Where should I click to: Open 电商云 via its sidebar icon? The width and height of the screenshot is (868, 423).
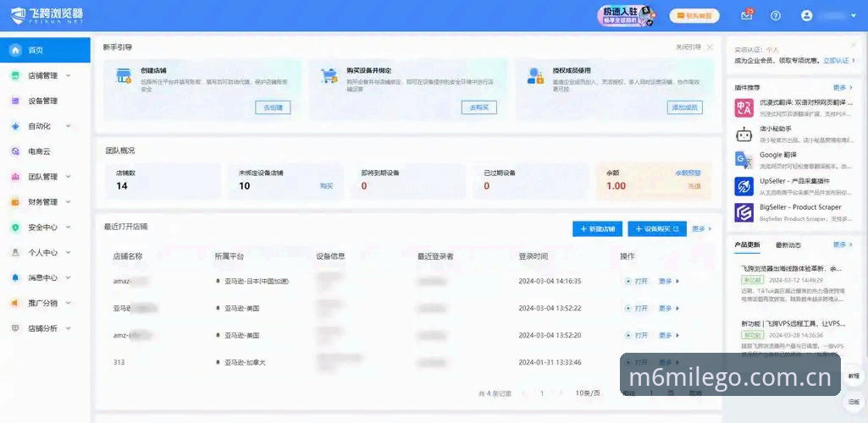pyautogui.click(x=16, y=151)
